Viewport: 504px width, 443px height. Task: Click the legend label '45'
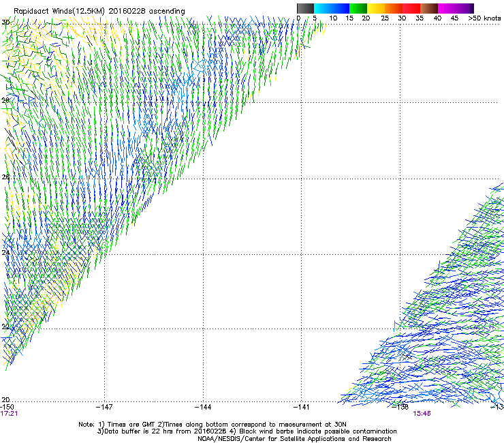pos(454,18)
